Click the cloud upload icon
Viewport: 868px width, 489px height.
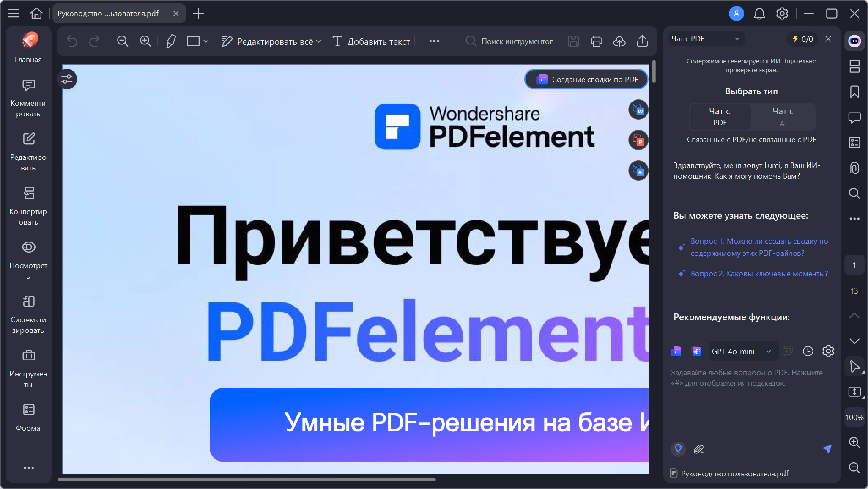619,41
